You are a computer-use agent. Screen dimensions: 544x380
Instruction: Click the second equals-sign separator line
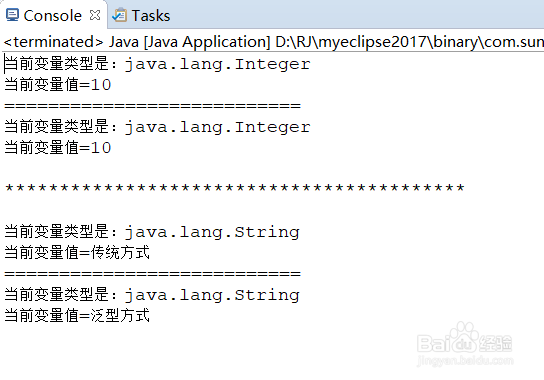click(152, 273)
